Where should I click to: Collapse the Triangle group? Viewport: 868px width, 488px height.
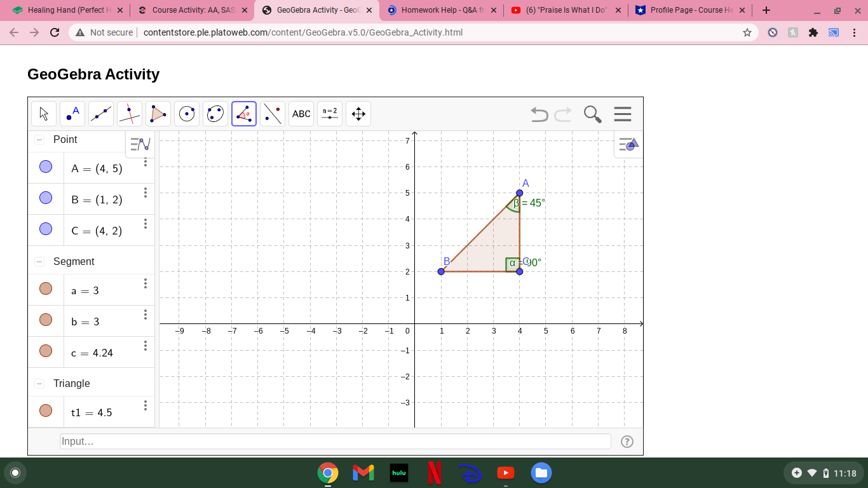[39, 384]
